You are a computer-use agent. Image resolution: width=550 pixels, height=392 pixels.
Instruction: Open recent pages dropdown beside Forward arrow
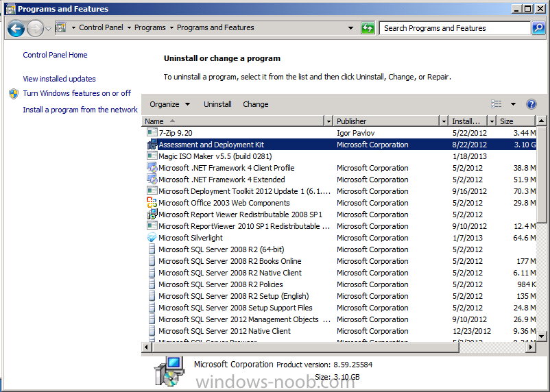(x=49, y=28)
